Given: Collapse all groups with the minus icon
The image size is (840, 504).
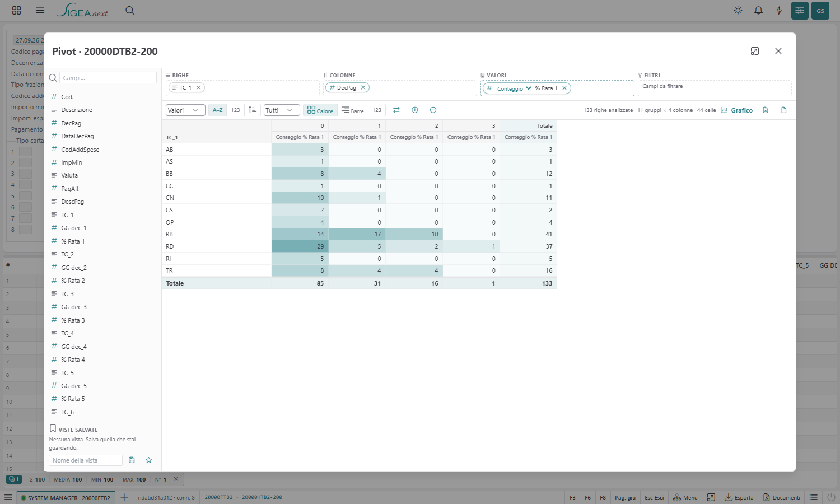Looking at the screenshot, I should pyautogui.click(x=433, y=110).
